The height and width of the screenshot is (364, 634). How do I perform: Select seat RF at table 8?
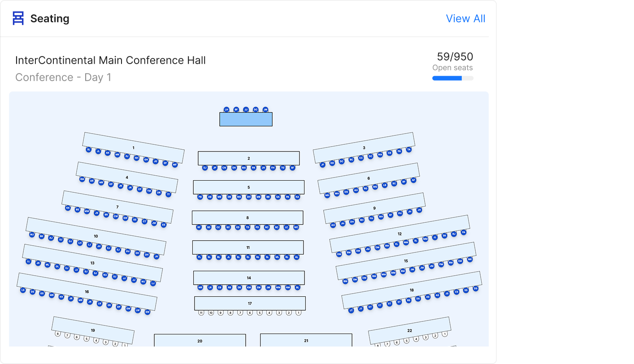[199, 227]
